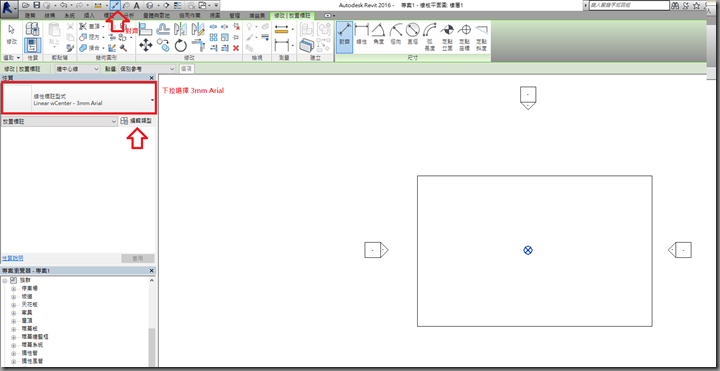Click the Radial dimension tool (徑向)
Screen dimensions: 720x371
point(396,34)
